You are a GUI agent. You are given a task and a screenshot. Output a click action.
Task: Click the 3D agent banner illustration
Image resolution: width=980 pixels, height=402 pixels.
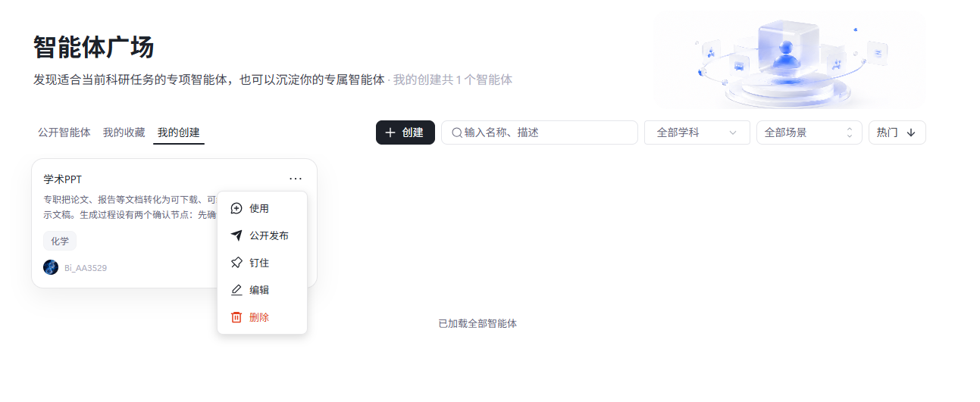pyautogui.click(x=790, y=61)
